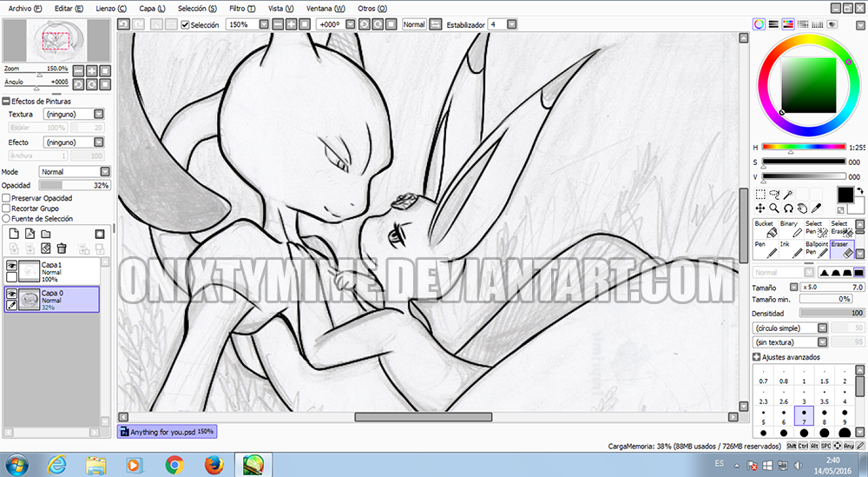868x477 pixels.
Task: Select the magnifier zoom tool
Action: [x=774, y=209]
